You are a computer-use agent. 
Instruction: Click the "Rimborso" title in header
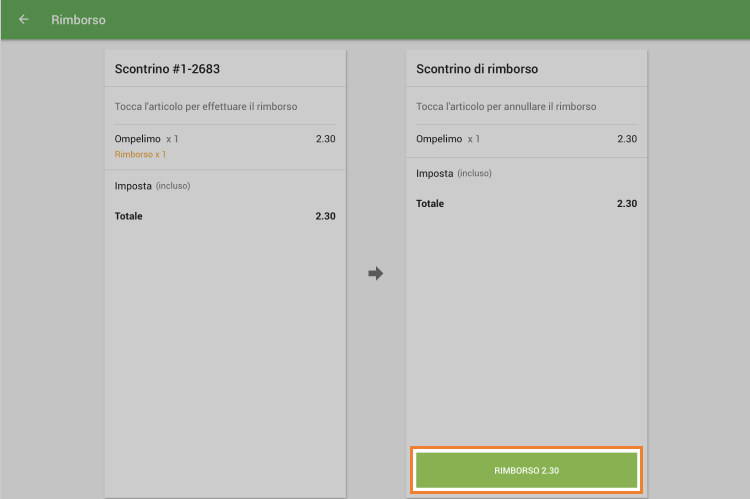coord(78,20)
